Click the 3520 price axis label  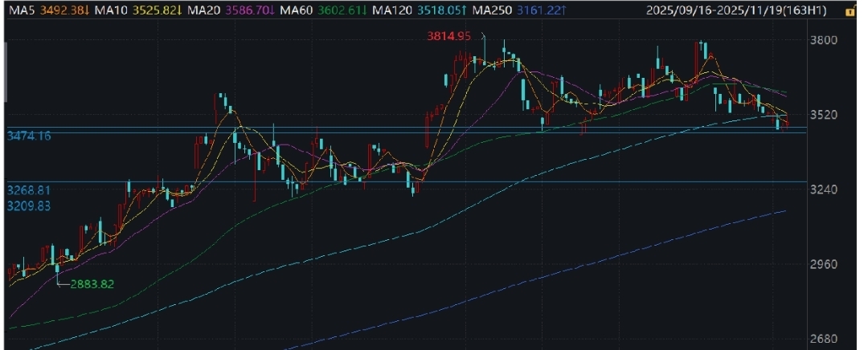pos(825,115)
